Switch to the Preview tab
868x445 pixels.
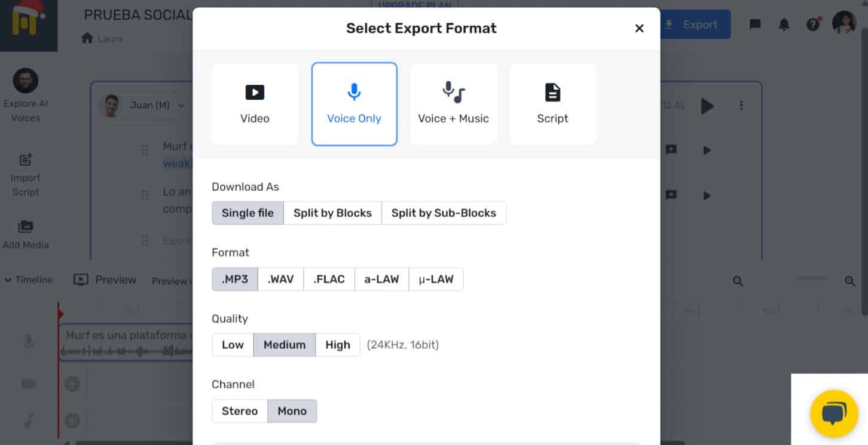(105, 280)
